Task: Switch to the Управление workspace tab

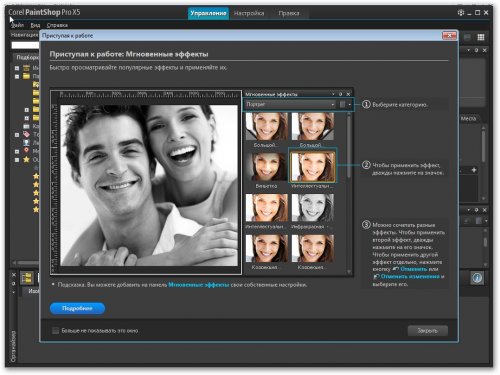Action: click(208, 13)
